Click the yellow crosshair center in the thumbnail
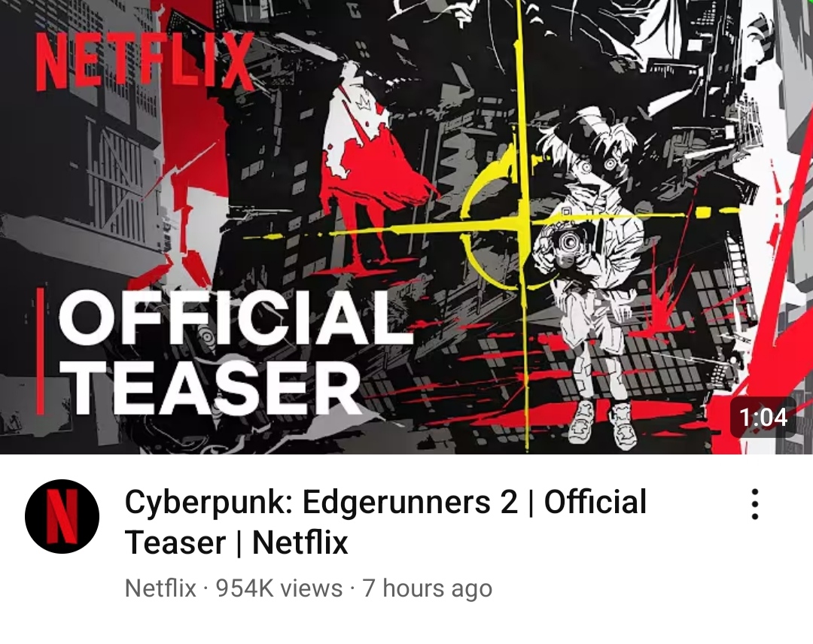813x644 pixels. (x=521, y=223)
